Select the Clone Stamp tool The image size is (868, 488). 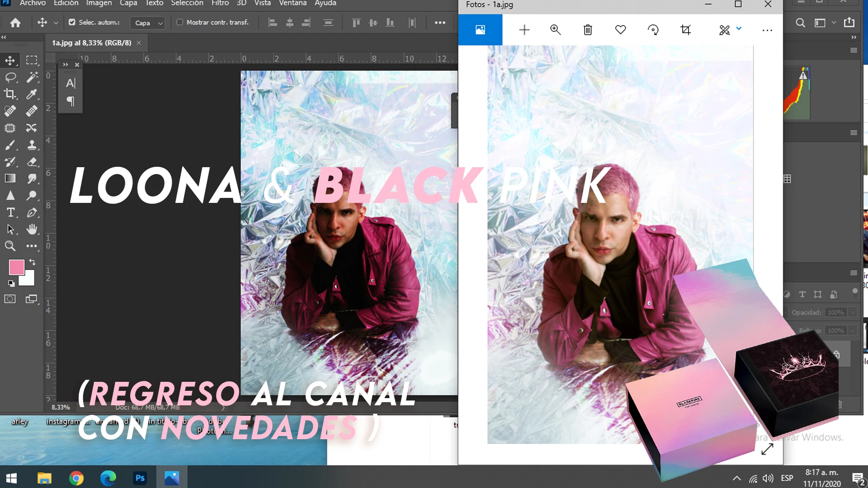pyautogui.click(x=32, y=145)
